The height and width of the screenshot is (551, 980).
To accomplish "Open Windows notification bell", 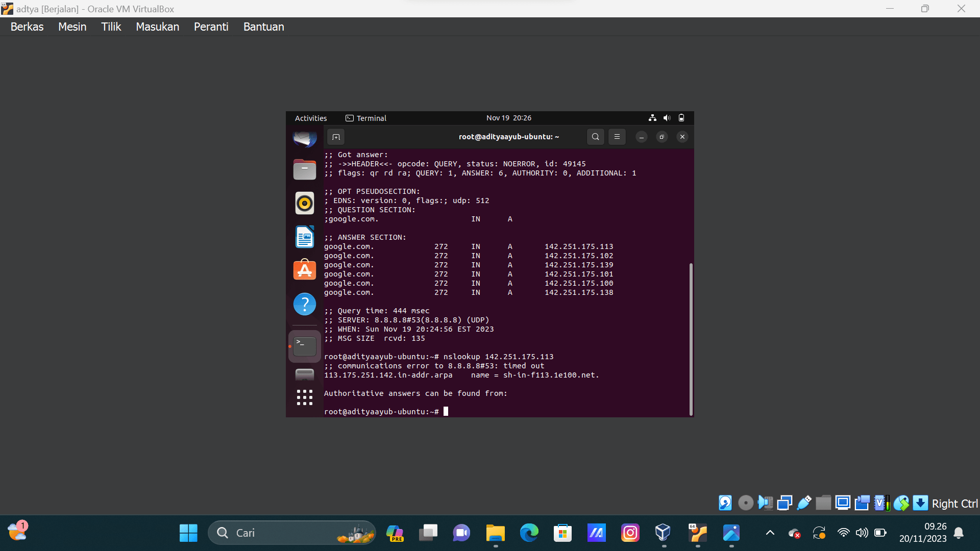I will pyautogui.click(x=959, y=533).
